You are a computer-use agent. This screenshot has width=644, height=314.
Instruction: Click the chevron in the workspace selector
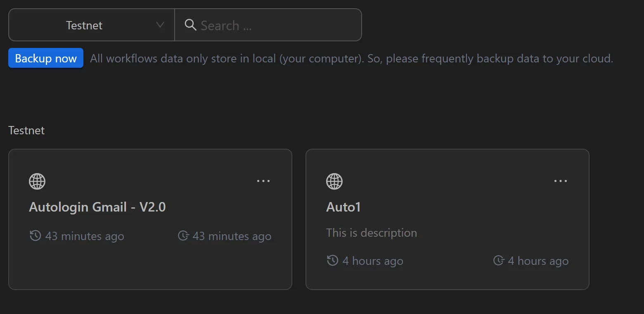pos(160,25)
